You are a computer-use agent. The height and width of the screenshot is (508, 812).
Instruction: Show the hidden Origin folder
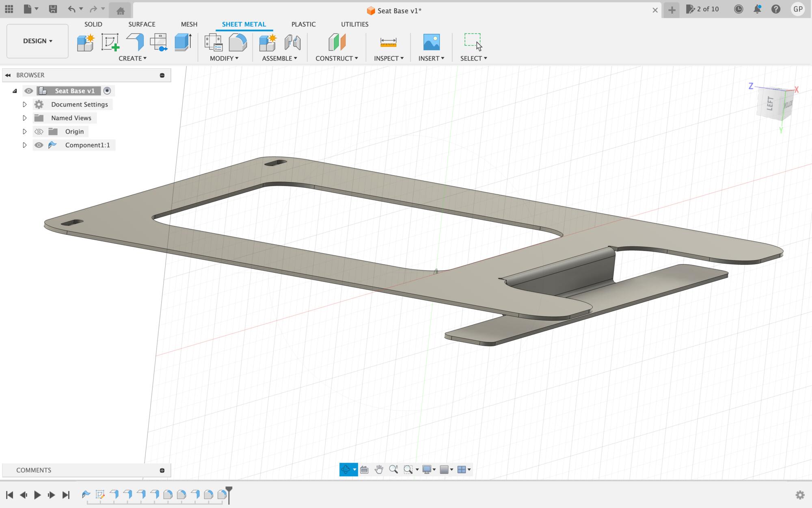[39, 132]
